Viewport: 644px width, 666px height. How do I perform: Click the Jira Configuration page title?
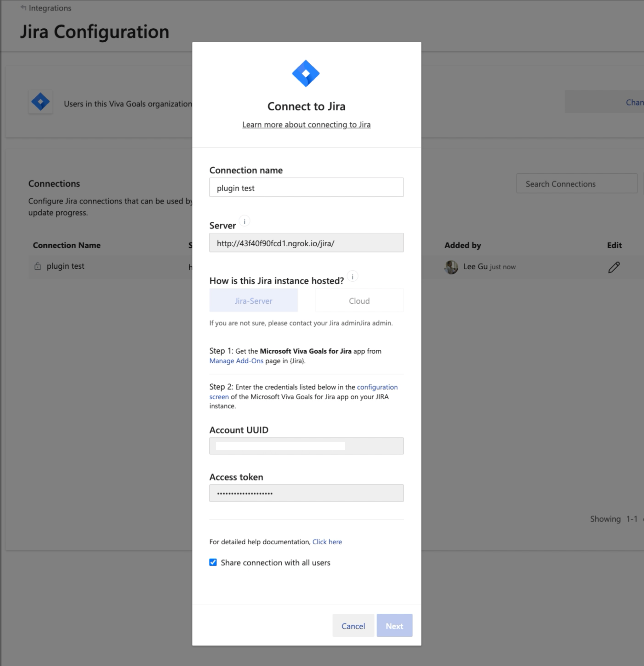click(x=94, y=32)
